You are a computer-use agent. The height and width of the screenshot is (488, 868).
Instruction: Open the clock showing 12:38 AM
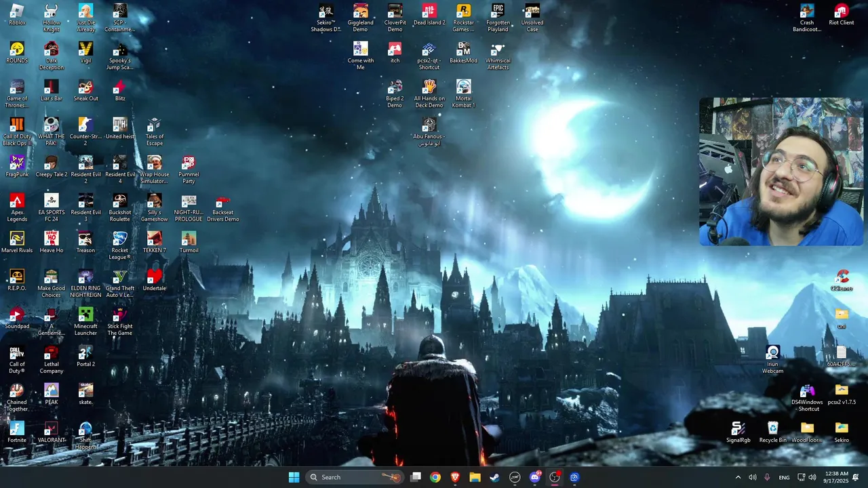coord(836,477)
